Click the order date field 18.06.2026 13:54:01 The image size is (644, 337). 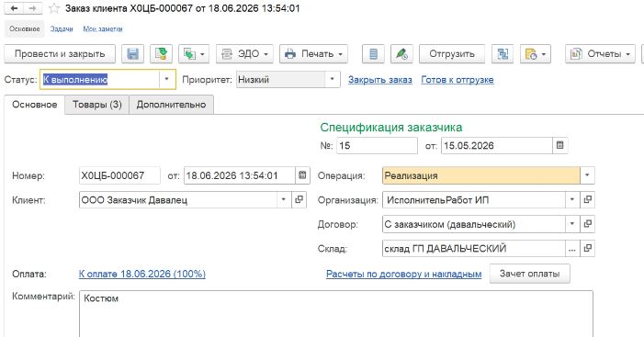coord(240,175)
